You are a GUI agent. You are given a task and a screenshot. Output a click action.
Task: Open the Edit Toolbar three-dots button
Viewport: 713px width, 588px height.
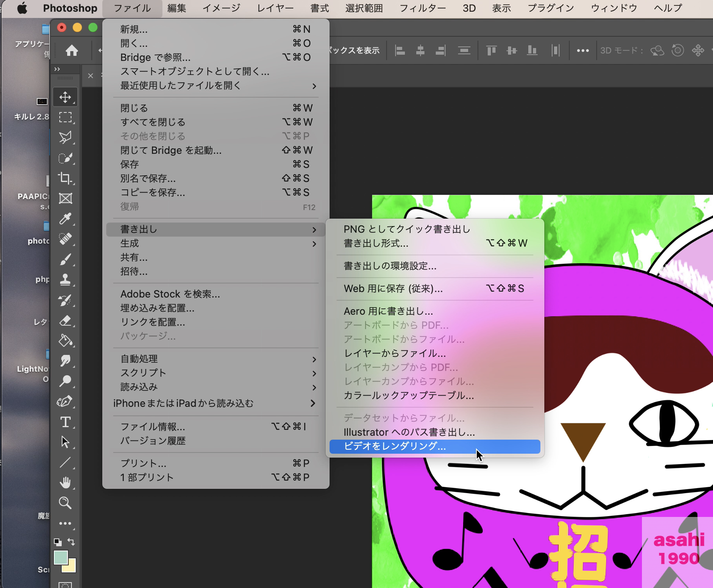coord(65,523)
